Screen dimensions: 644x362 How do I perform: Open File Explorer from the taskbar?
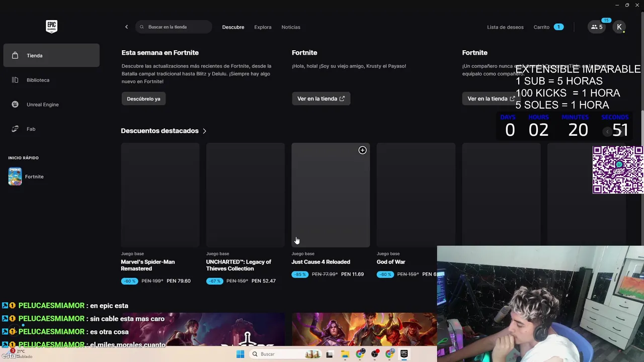tap(345, 354)
